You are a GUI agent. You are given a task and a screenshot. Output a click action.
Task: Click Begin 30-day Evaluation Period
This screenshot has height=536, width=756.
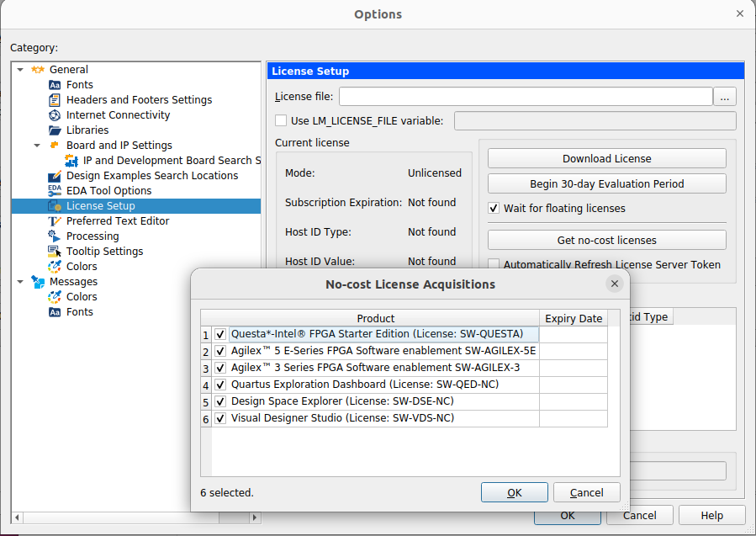[x=606, y=183]
